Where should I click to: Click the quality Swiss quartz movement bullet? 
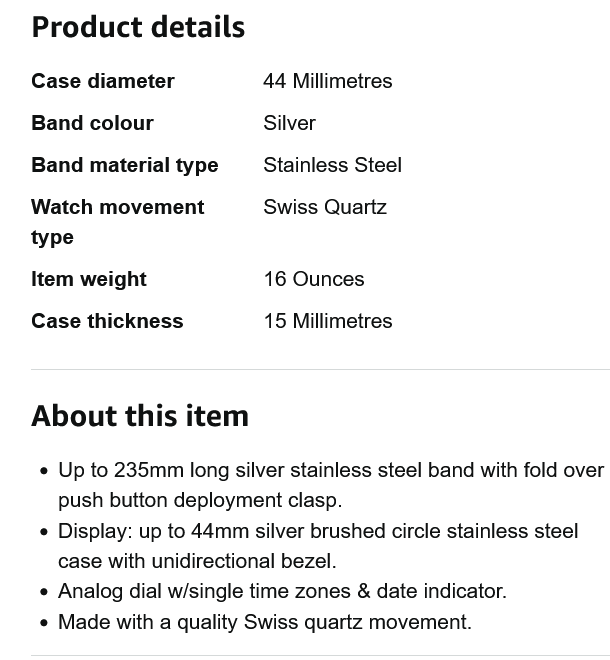click(265, 622)
